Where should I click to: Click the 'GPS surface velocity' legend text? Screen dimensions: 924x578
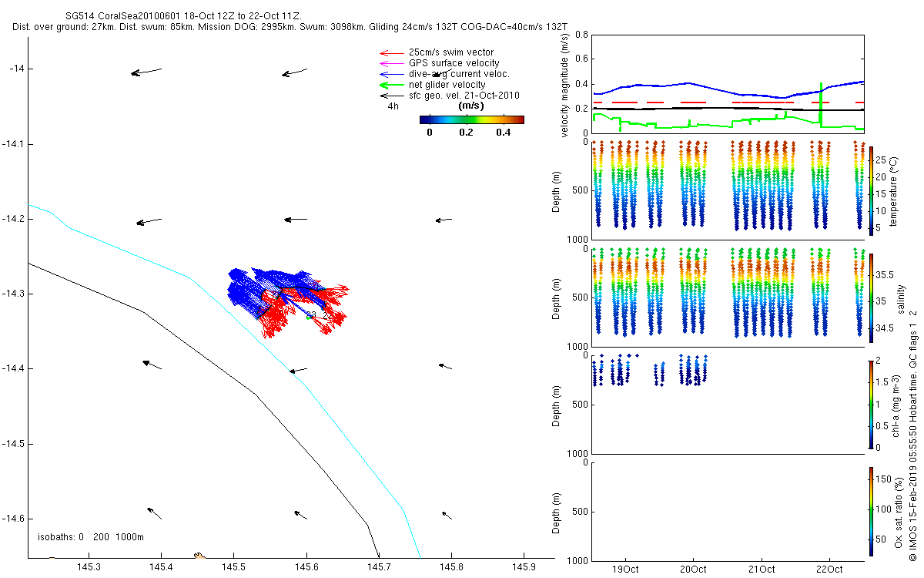(x=454, y=63)
